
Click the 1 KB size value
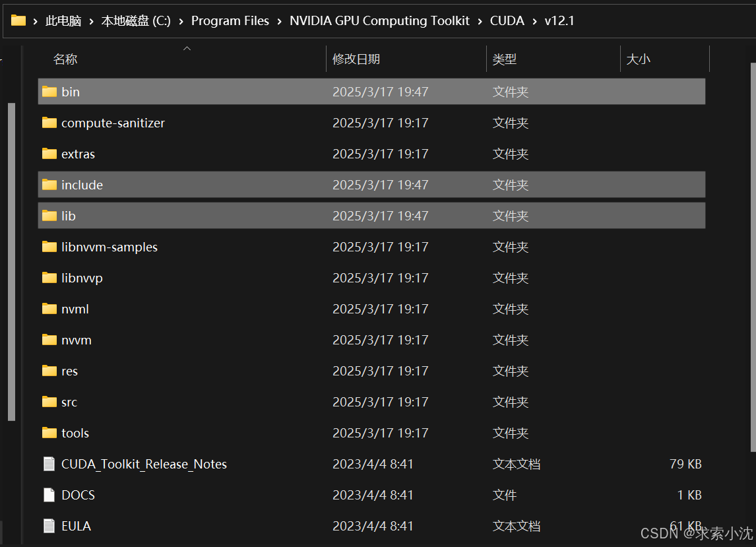(689, 495)
